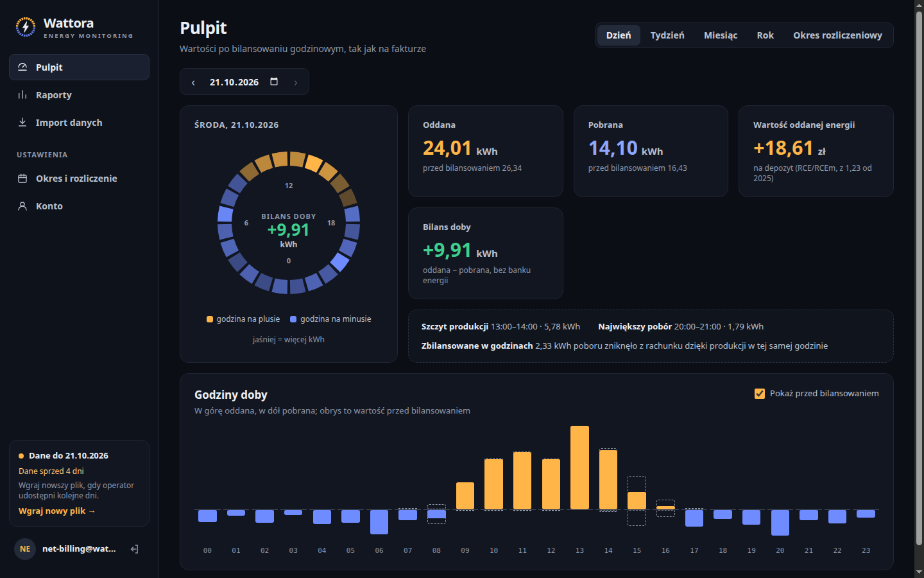Screen dimensions: 924x578
Task: Select the Dzień period tab
Action: click(x=619, y=35)
